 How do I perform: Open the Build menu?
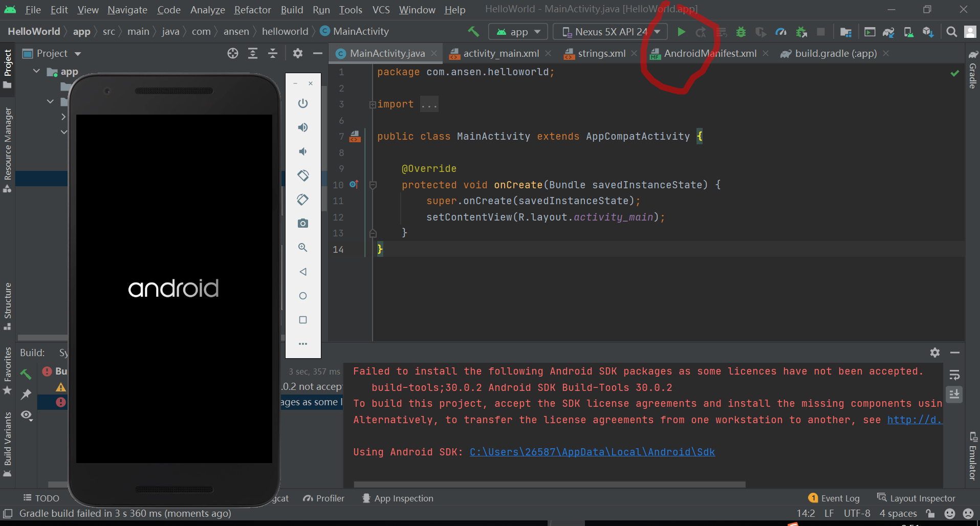292,10
